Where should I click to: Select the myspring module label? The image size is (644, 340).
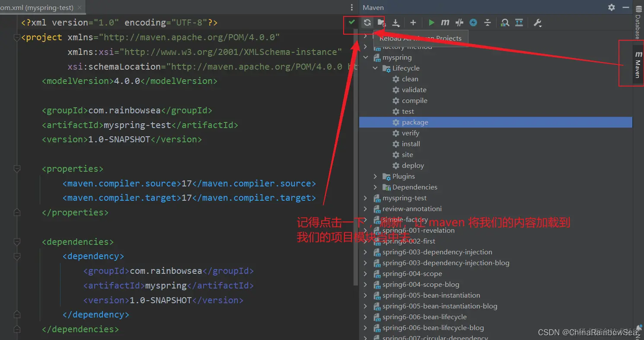click(397, 57)
